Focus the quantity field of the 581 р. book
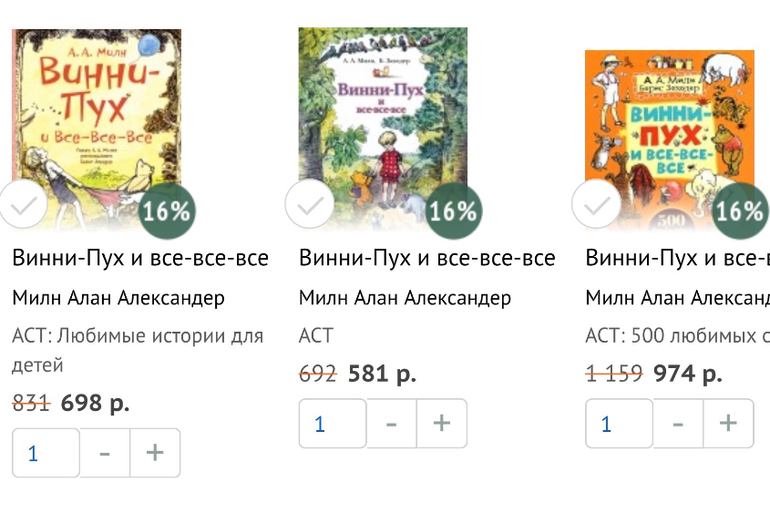 click(332, 423)
